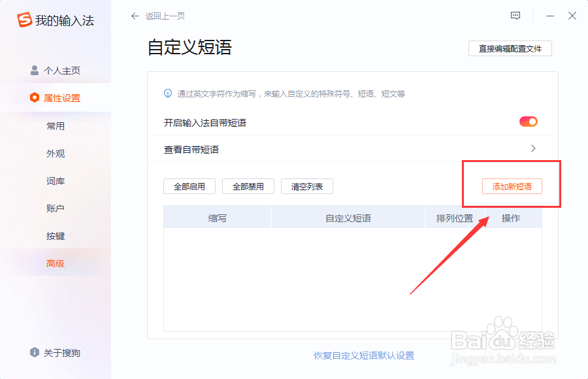Expand 查看自带短语 via its chevron
The image size is (588, 379).
(533, 148)
